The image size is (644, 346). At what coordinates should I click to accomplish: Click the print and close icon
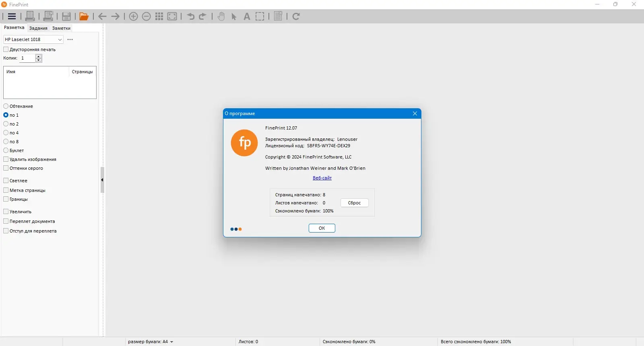click(x=48, y=16)
